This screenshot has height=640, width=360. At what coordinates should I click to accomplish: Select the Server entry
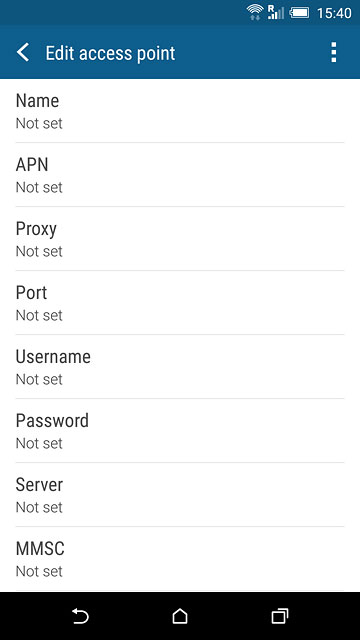pyautogui.click(x=180, y=495)
